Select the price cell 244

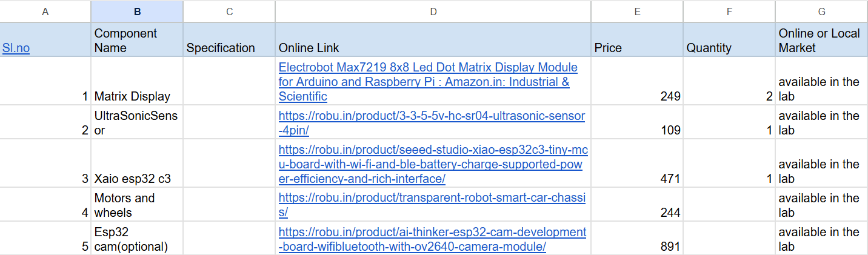click(x=637, y=205)
